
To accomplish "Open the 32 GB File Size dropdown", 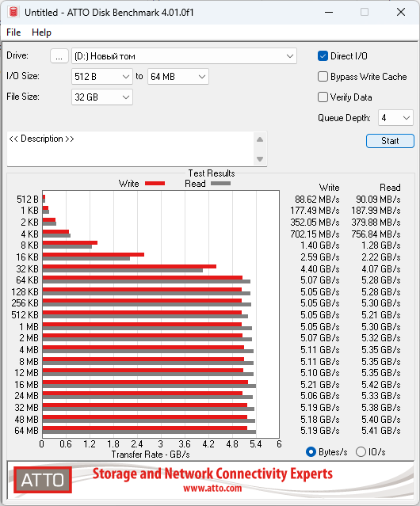I will 102,97.
